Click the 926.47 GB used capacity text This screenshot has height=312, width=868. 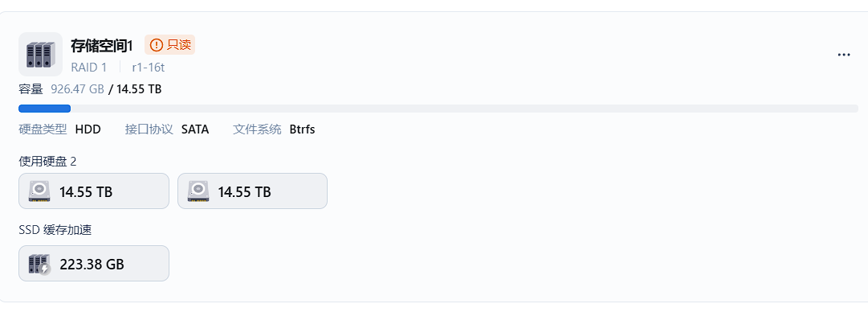point(78,89)
